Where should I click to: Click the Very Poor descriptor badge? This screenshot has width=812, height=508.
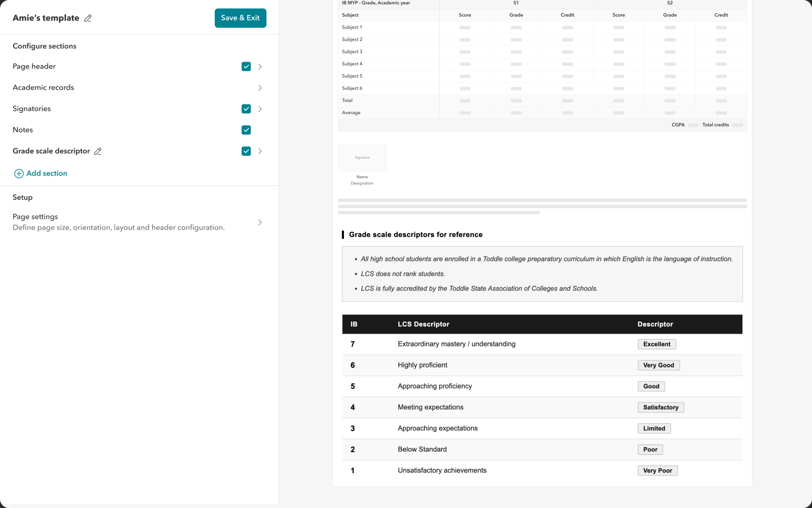[x=657, y=470]
